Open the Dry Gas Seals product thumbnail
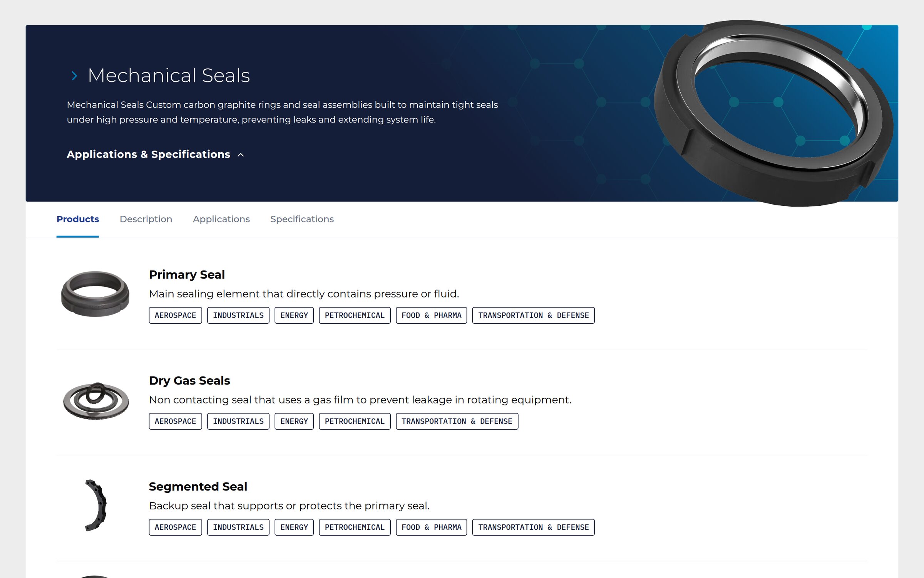The width and height of the screenshot is (924, 578). (96, 401)
